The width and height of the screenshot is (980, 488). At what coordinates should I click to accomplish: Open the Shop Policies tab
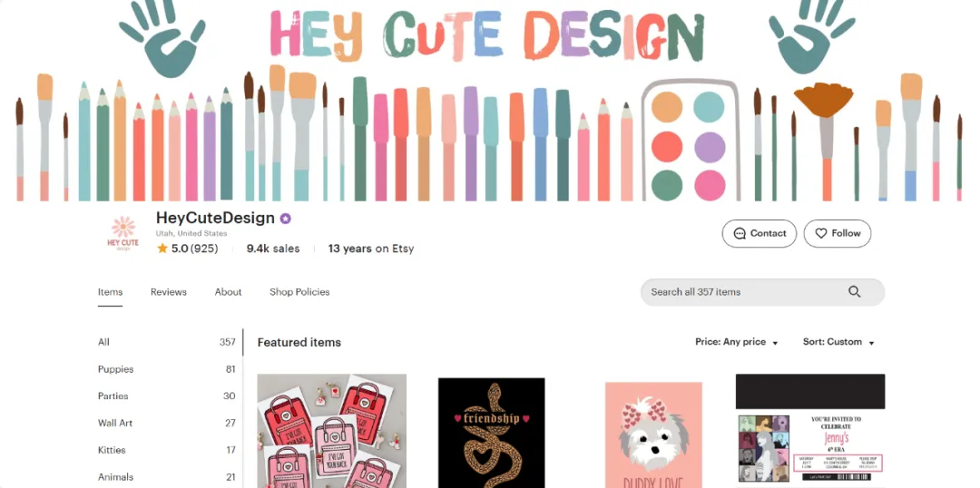point(299,292)
